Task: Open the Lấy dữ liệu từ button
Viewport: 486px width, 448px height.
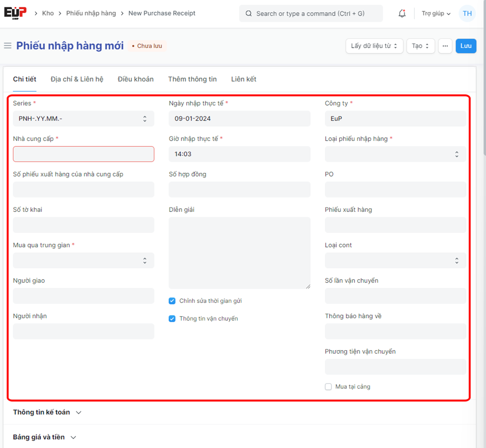Action: pos(374,46)
